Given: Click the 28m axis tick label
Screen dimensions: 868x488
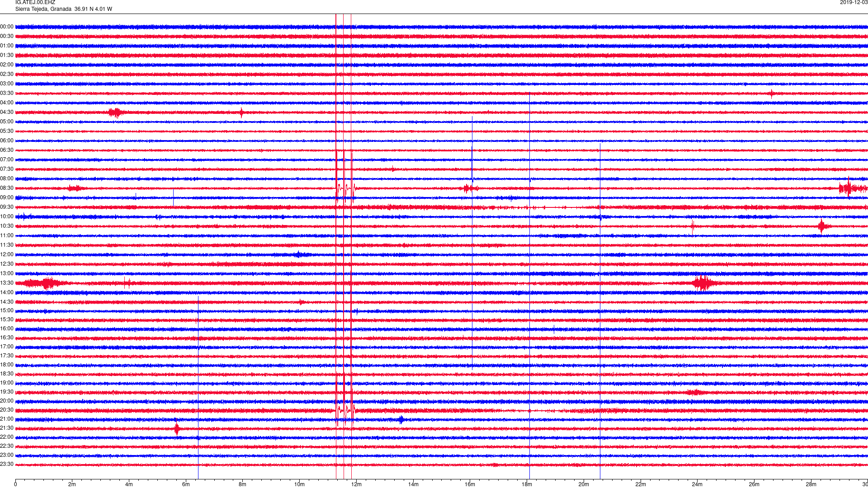Looking at the screenshot, I should pyautogui.click(x=811, y=484).
